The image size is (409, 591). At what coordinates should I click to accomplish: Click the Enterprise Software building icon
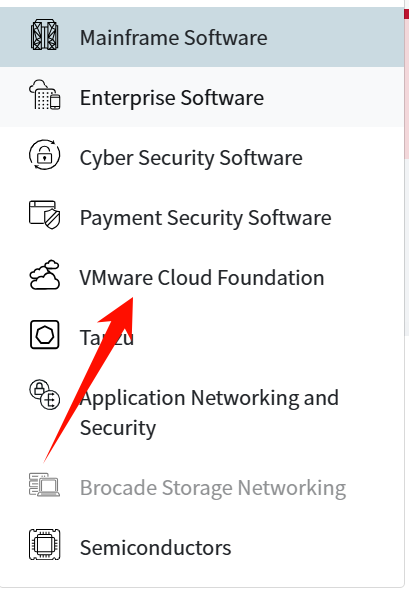click(44, 95)
